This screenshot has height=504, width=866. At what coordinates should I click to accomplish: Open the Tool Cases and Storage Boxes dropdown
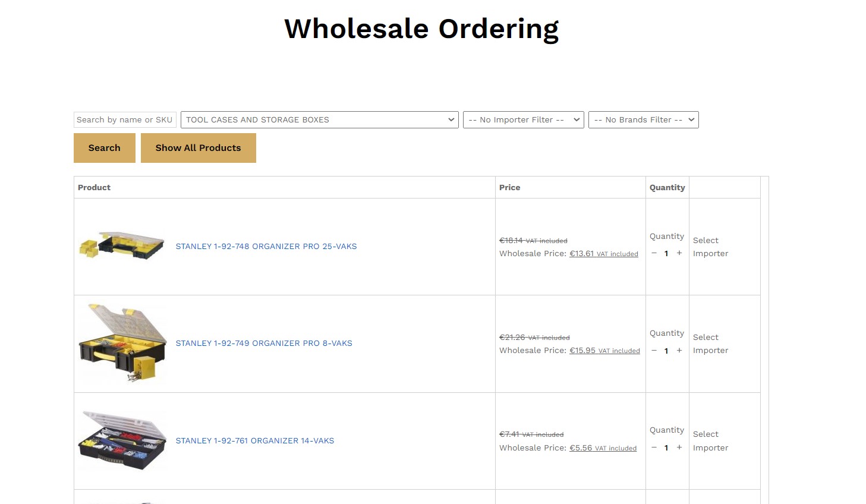point(319,119)
